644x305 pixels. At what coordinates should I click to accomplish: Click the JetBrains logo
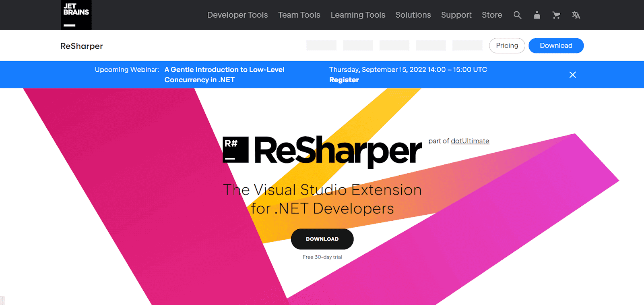coord(76,15)
